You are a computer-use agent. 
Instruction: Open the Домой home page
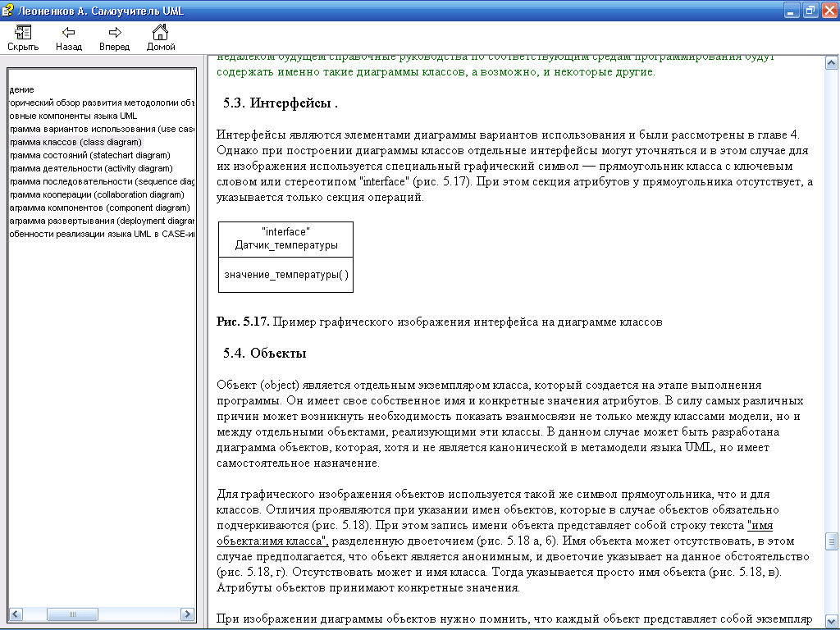(161, 39)
